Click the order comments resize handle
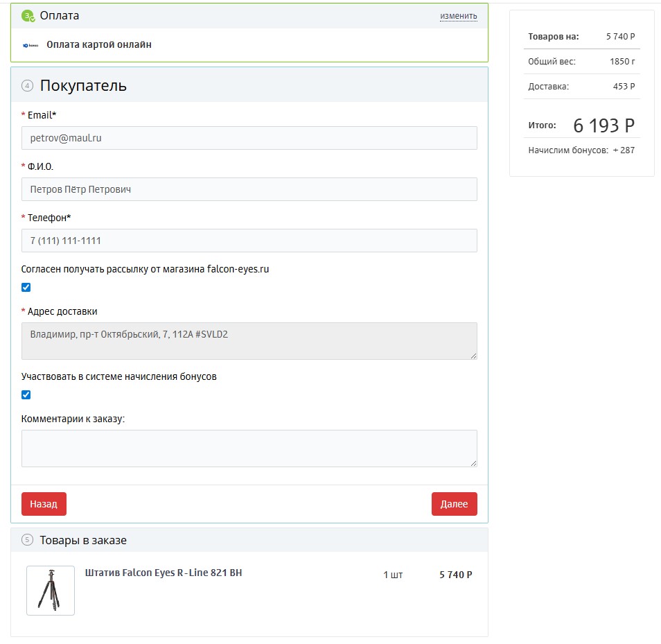Viewport: 661px width, 644px height. pyautogui.click(x=473, y=463)
